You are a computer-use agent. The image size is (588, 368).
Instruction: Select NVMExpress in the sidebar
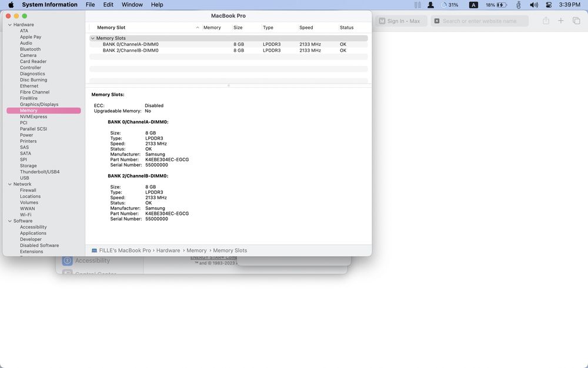(x=34, y=117)
